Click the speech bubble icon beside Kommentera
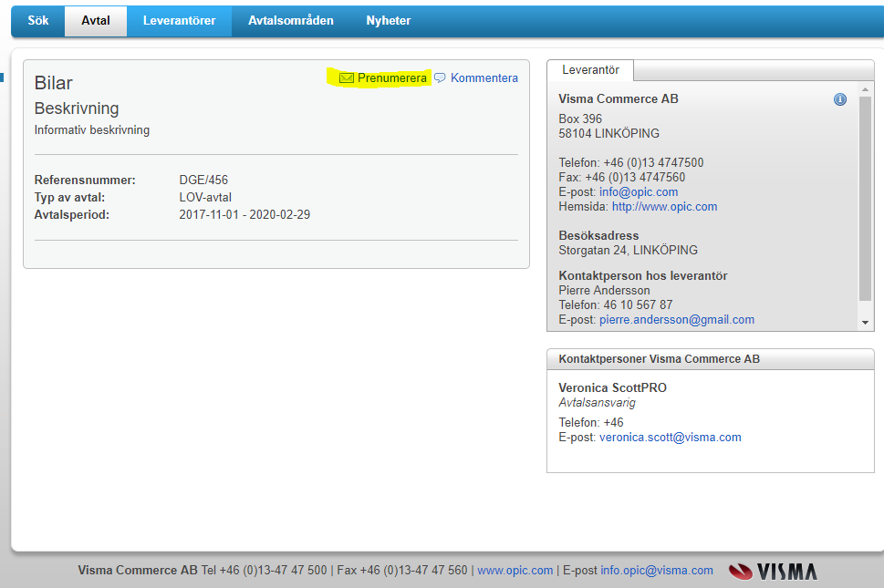 440,77
